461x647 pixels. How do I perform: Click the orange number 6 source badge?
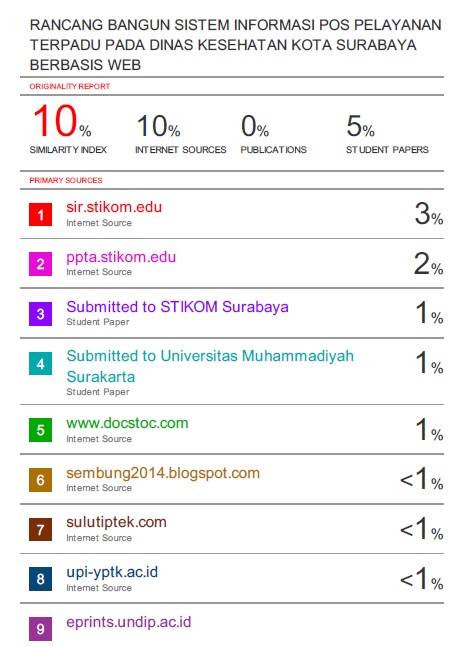point(40,480)
